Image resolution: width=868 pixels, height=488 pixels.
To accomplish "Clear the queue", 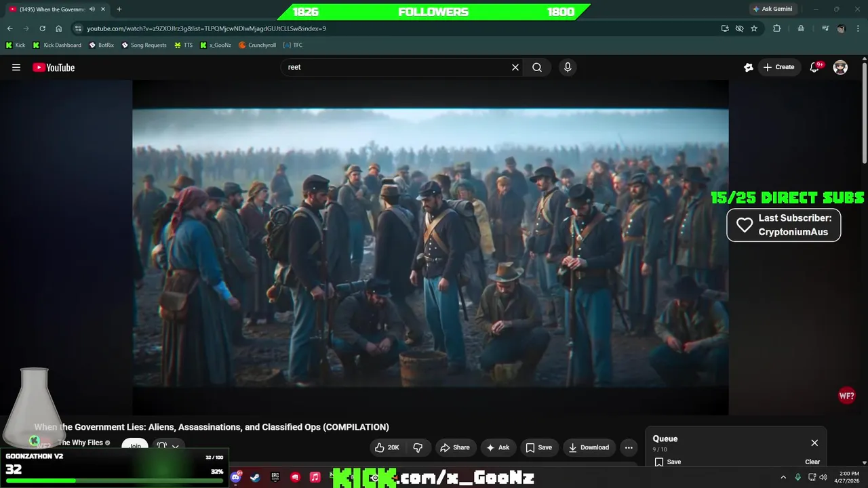I will click(x=812, y=462).
